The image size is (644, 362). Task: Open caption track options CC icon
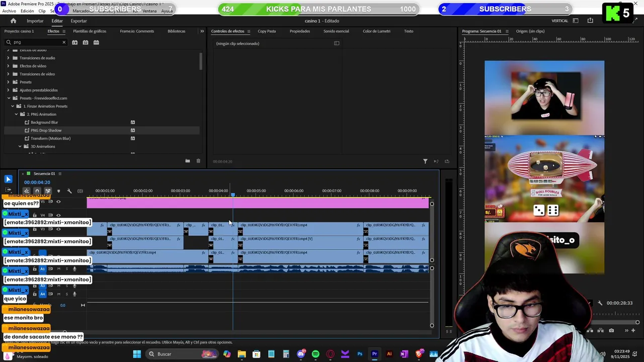click(x=80, y=191)
